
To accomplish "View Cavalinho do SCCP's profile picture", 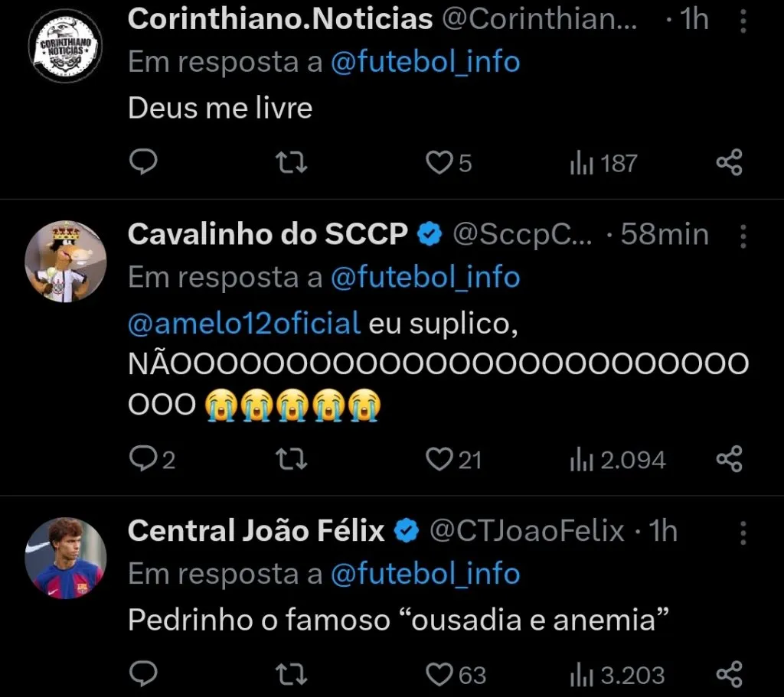I will point(65,260).
